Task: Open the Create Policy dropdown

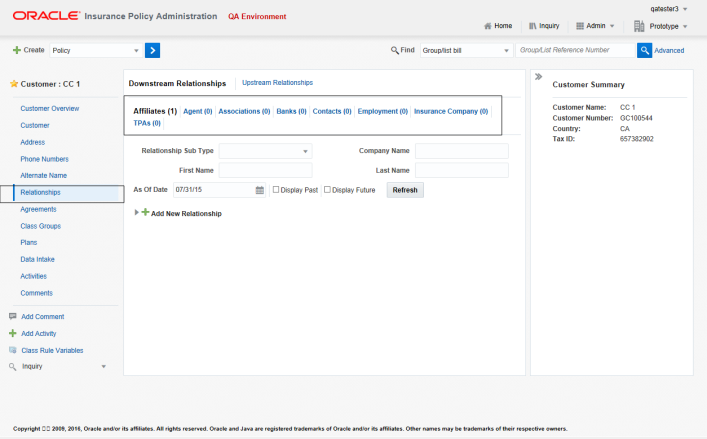Action: (96, 50)
